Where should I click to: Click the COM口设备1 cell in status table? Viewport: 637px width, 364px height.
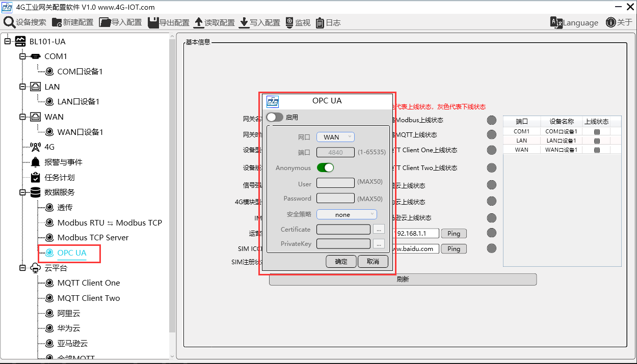[x=561, y=131]
